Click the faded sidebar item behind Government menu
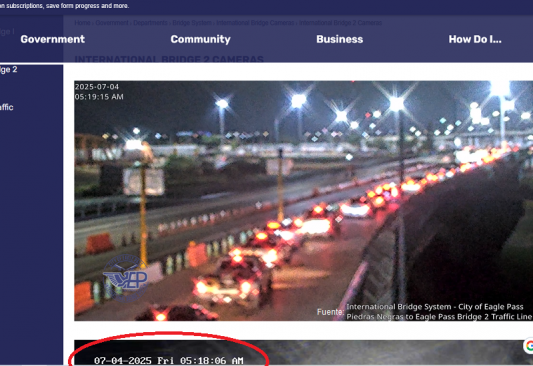 [x=7, y=32]
